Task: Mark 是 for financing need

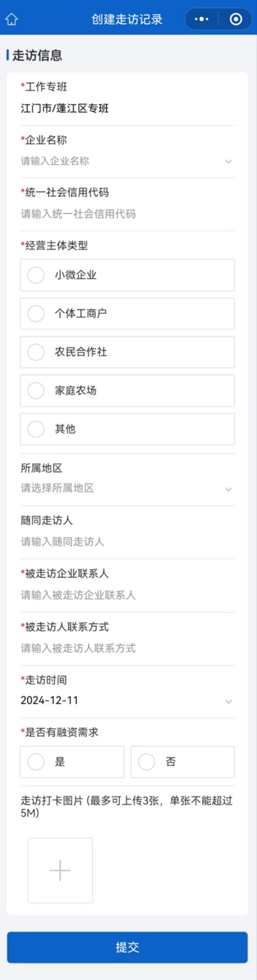Action: pos(72,762)
